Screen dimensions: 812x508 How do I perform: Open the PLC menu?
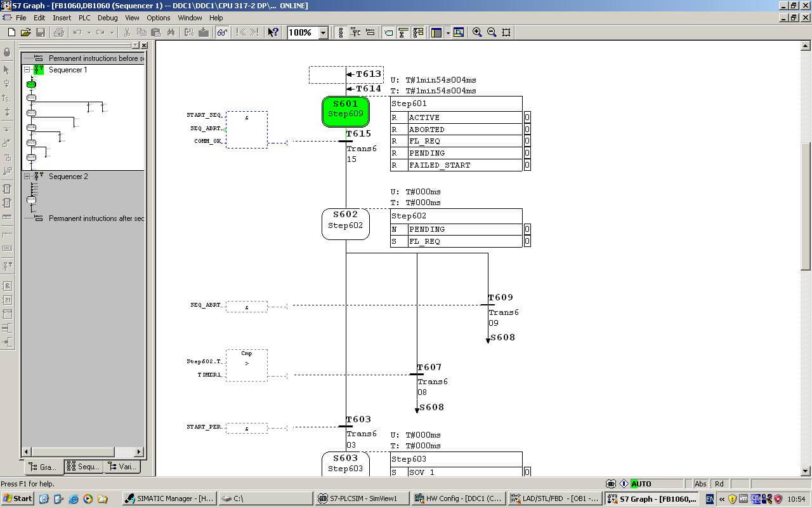(84, 18)
